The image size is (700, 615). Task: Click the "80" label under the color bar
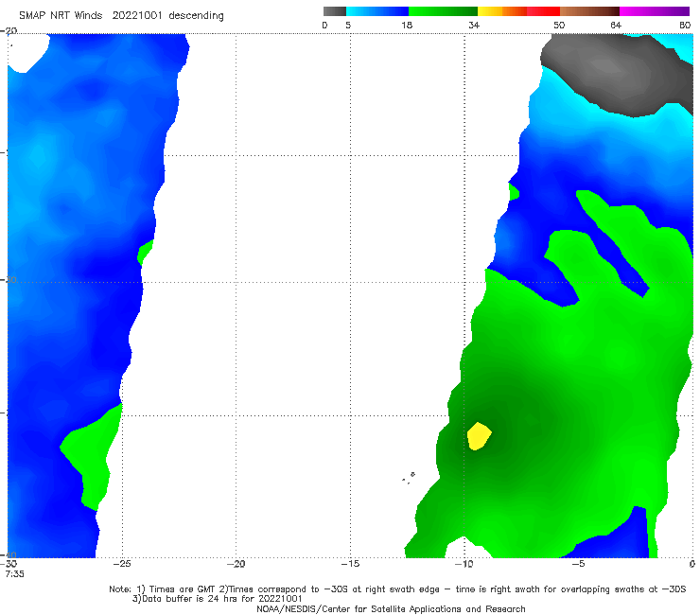pos(685,26)
